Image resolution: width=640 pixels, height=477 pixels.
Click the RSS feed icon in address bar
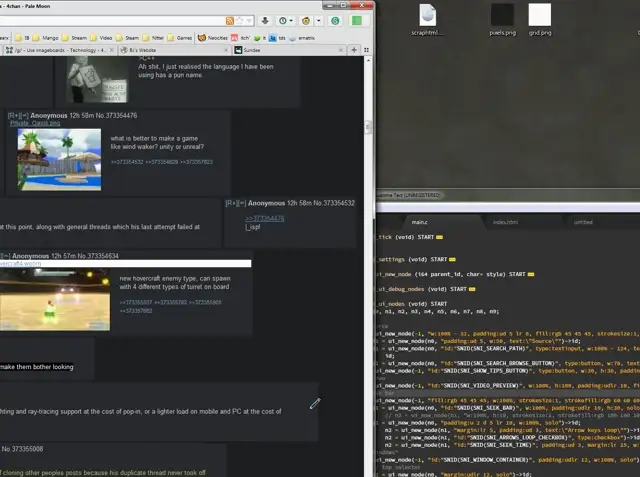pos(228,20)
